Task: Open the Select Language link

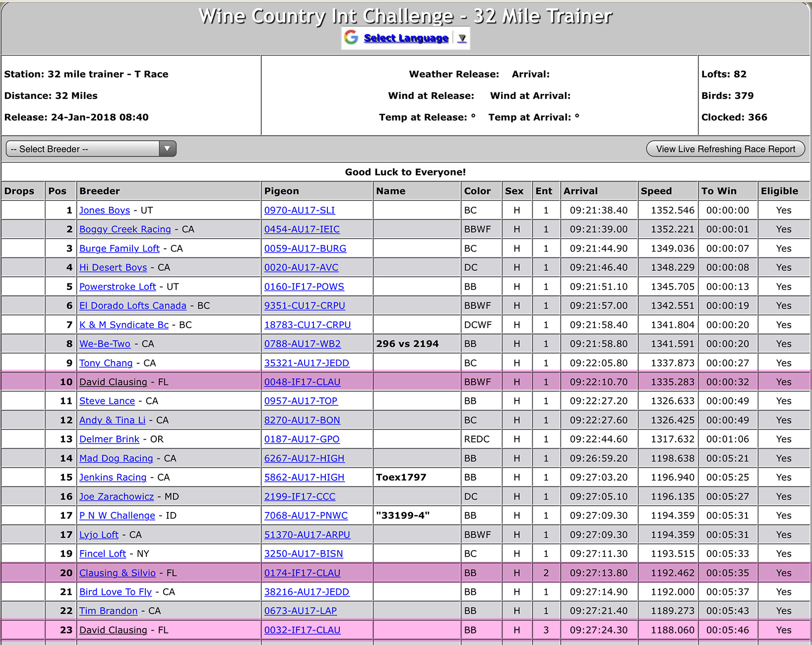Action: (x=406, y=38)
